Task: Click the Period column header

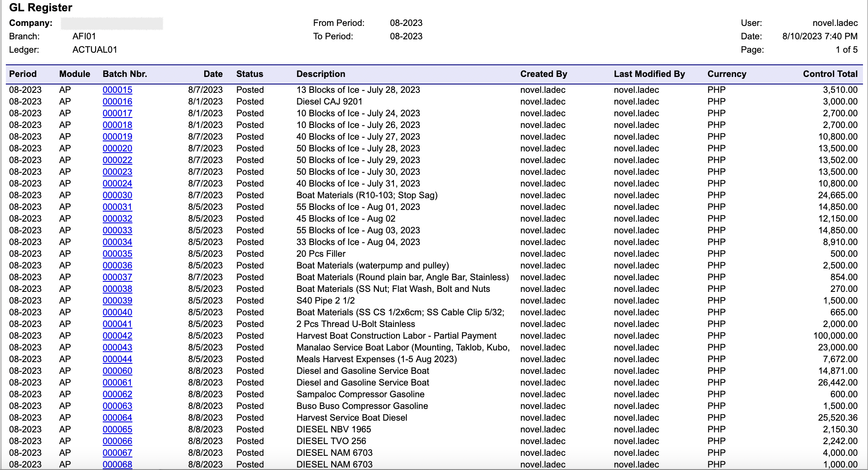Action: (x=23, y=74)
